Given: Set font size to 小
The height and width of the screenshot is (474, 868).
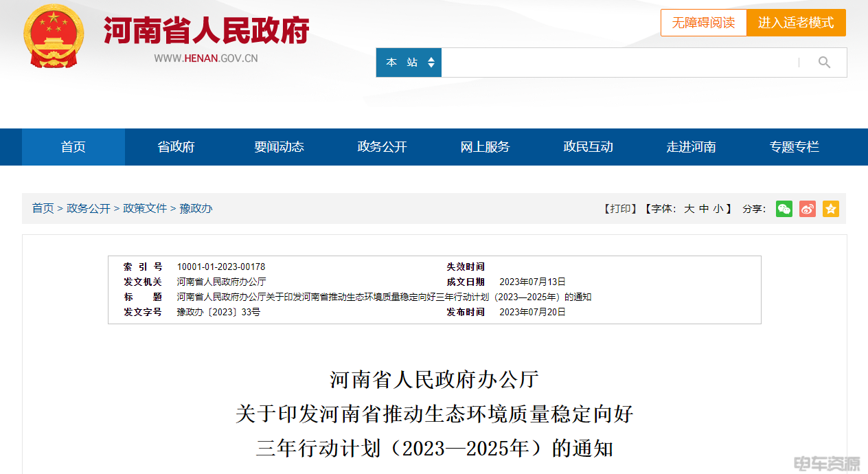Looking at the screenshot, I should tap(718, 209).
